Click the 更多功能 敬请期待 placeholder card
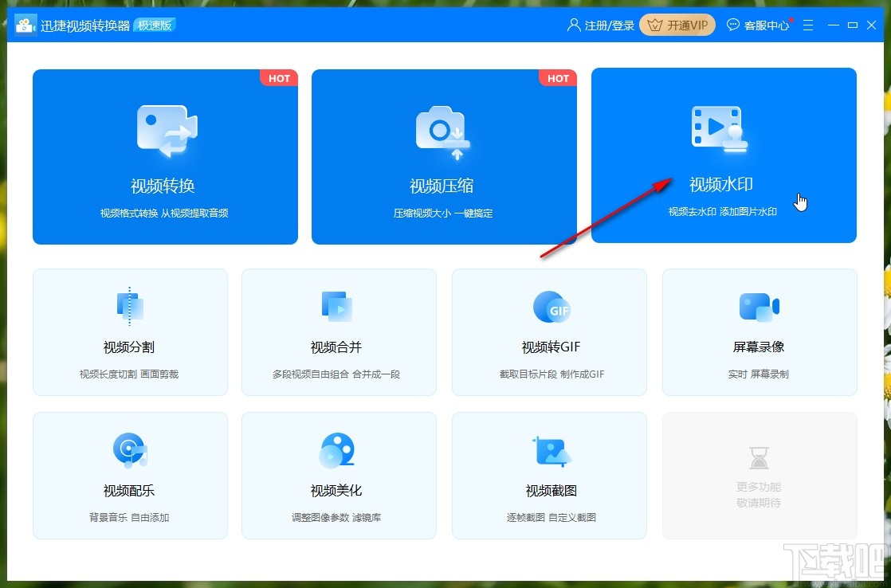The image size is (891, 588). [759, 475]
